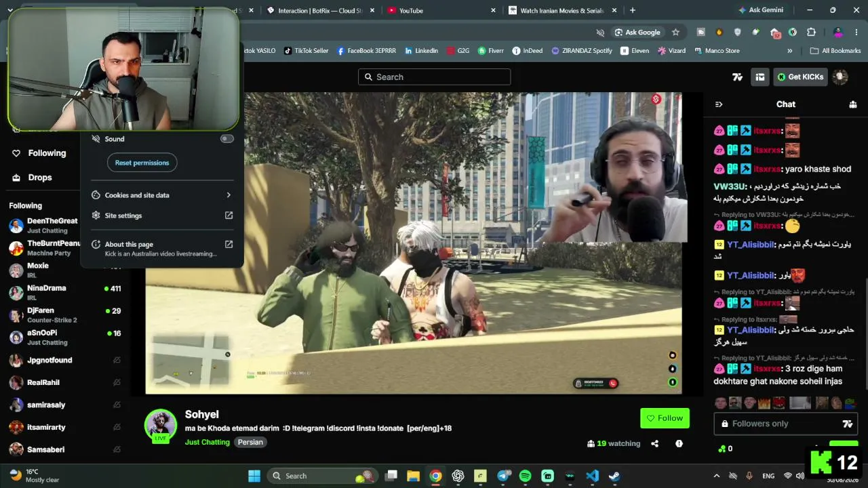
Task: Expand Cookies and site data arrow
Action: (x=229, y=195)
